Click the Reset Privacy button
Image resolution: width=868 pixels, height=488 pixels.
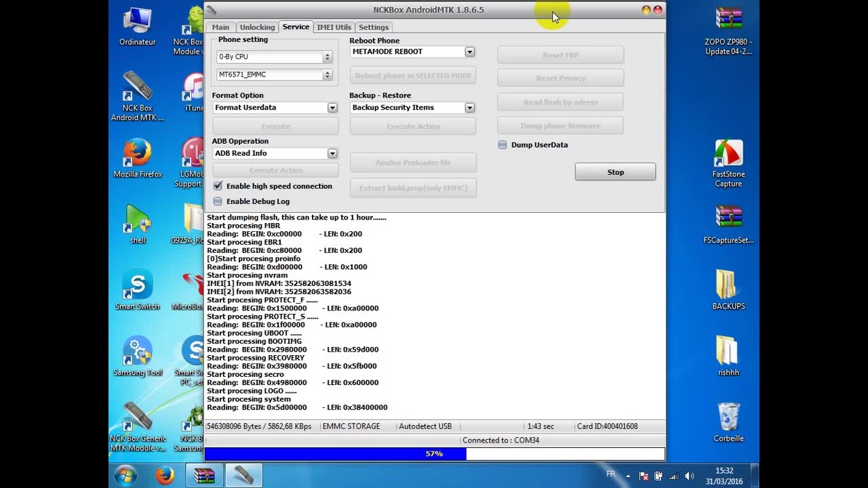point(560,79)
